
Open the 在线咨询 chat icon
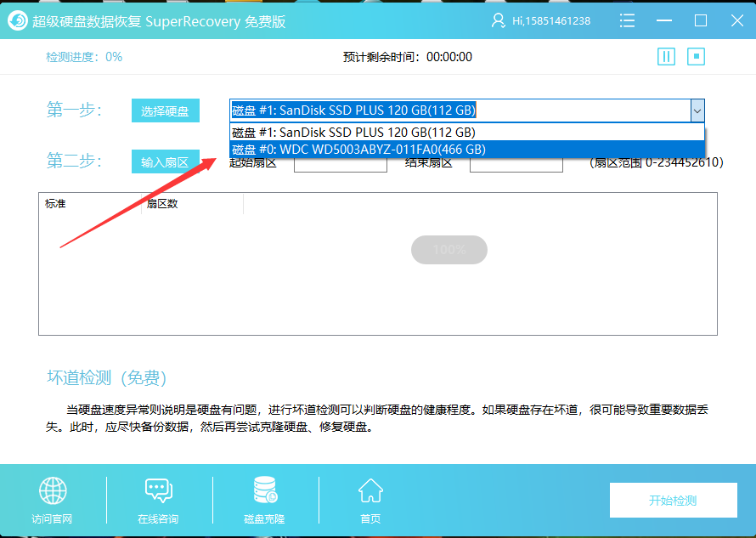tap(159, 490)
